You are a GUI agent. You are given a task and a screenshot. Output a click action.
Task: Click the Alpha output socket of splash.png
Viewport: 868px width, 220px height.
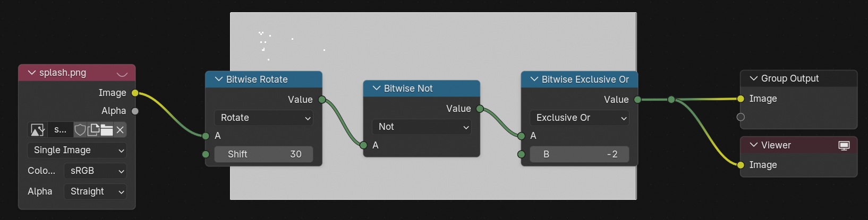[x=135, y=111]
